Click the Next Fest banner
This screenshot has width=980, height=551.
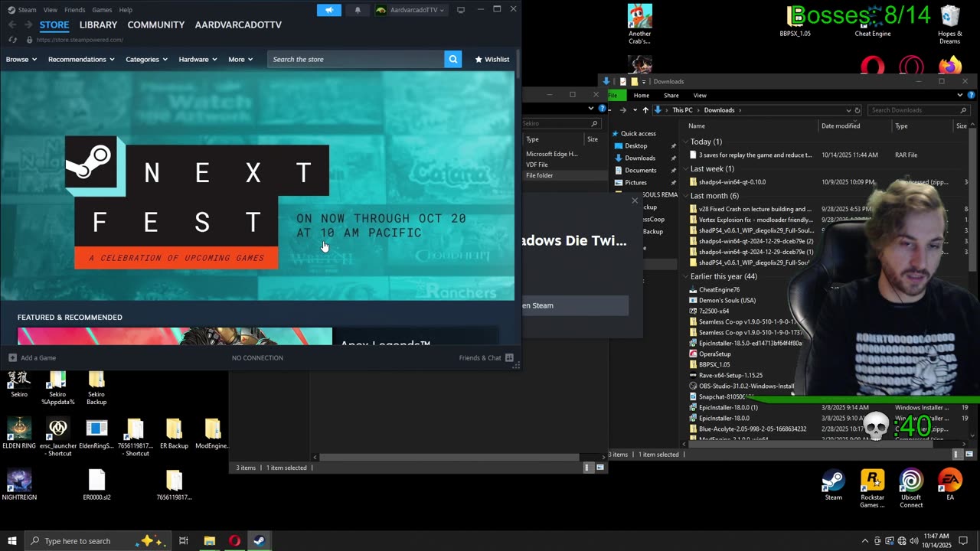[x=257, y=185]
